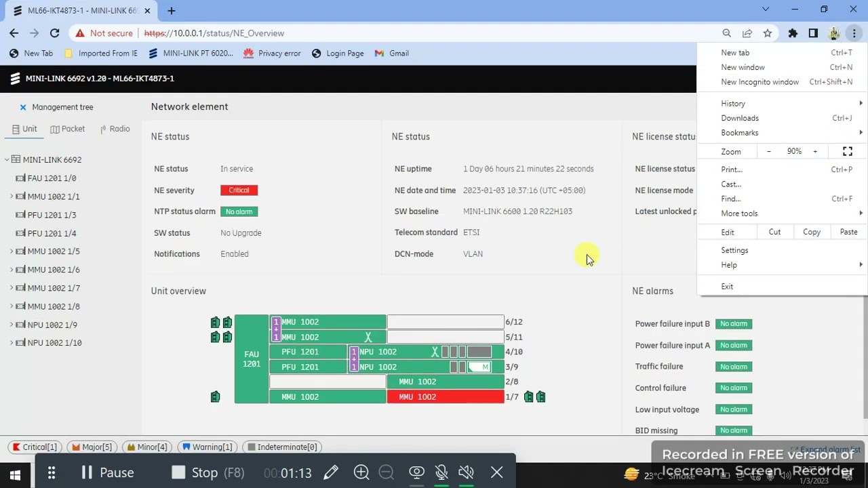This screenshot has width=868, height=488.
Task: Choose Print in Chrome menu
Action: (x=783, y=169)
